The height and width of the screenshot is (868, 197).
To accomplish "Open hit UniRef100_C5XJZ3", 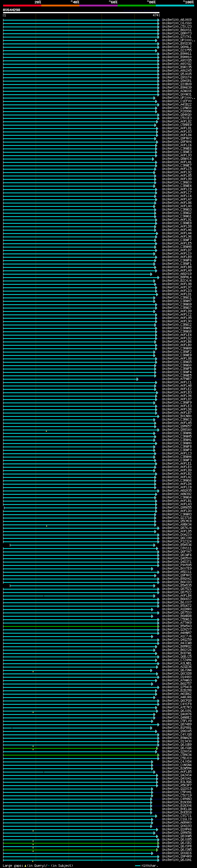I will point(177,26).
